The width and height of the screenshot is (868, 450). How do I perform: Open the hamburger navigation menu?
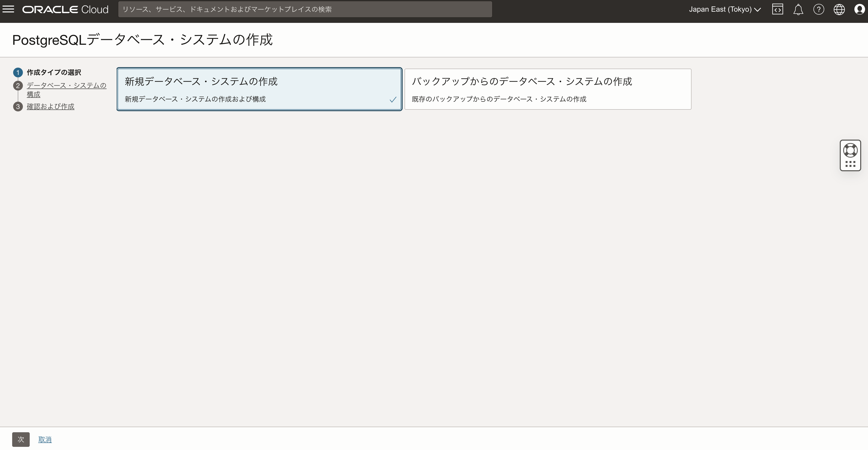coord(9,9)
